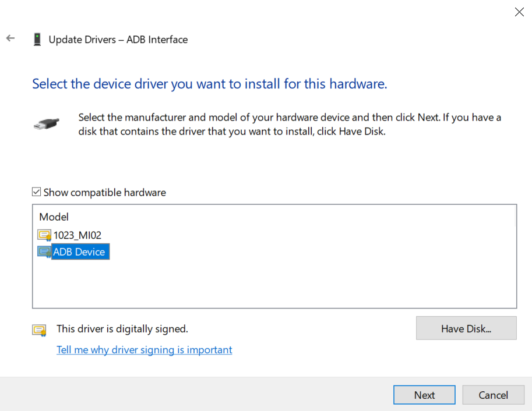Click the signed-driver certificate icon below the list
The height and width of the screenshot is (411, 532).
pyautogui.click(x=39, y=330)
